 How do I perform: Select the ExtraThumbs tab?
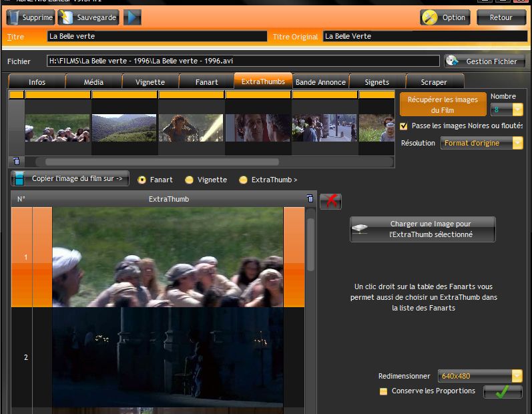263,81
